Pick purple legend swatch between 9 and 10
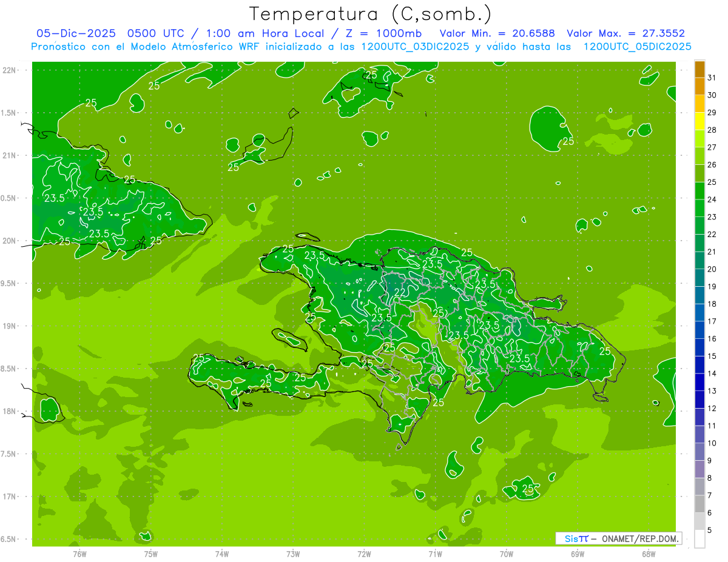The height and width of the screenshot is (562, 728). point(699,452)
